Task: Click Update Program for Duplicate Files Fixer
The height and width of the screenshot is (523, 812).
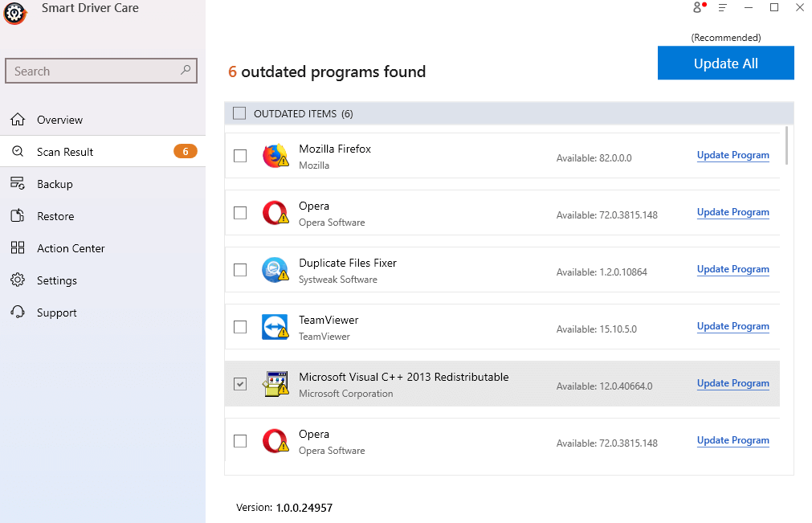Action: 732,268
